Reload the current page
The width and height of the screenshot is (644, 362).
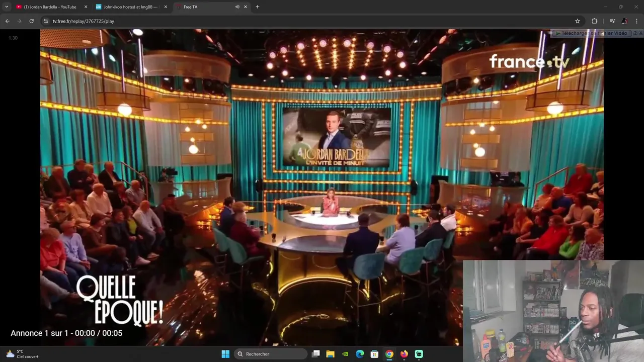click(31, 21)
